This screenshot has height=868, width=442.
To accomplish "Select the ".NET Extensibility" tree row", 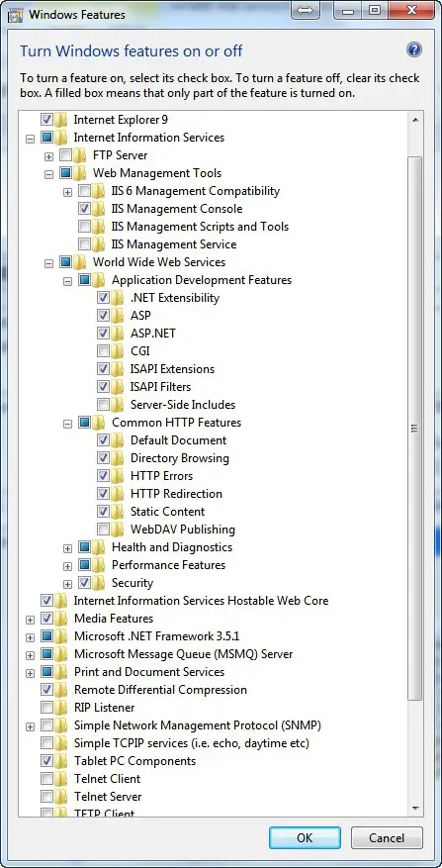I will (x=175, y=297).
